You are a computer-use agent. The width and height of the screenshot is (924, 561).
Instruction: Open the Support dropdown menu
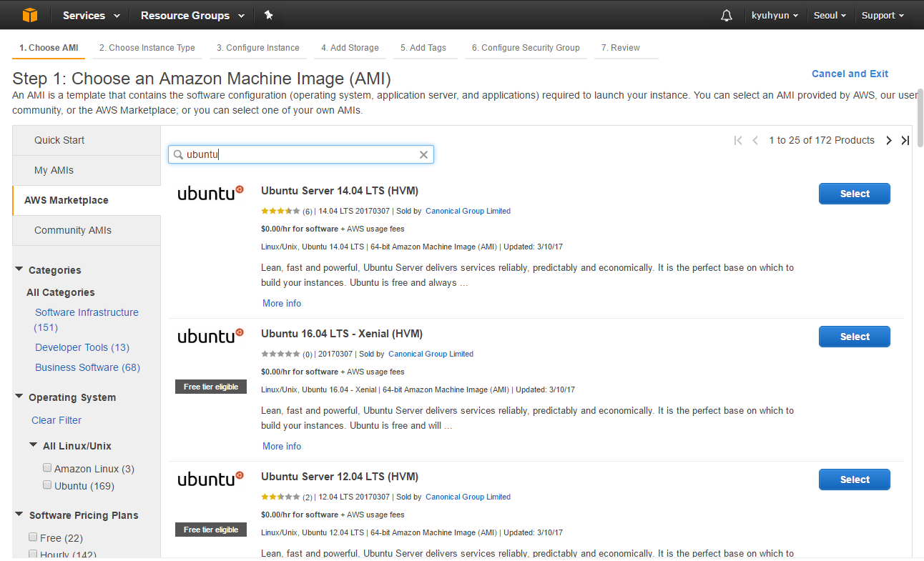click(883, 15)
